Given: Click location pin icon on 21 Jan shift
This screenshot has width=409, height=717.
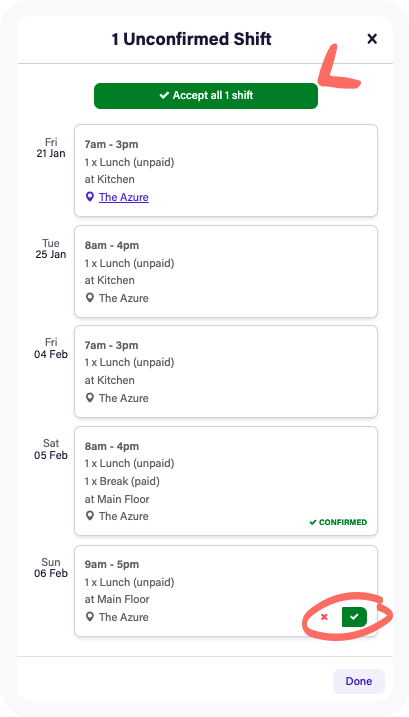Looking at the screenshot, I should point(90,197).
